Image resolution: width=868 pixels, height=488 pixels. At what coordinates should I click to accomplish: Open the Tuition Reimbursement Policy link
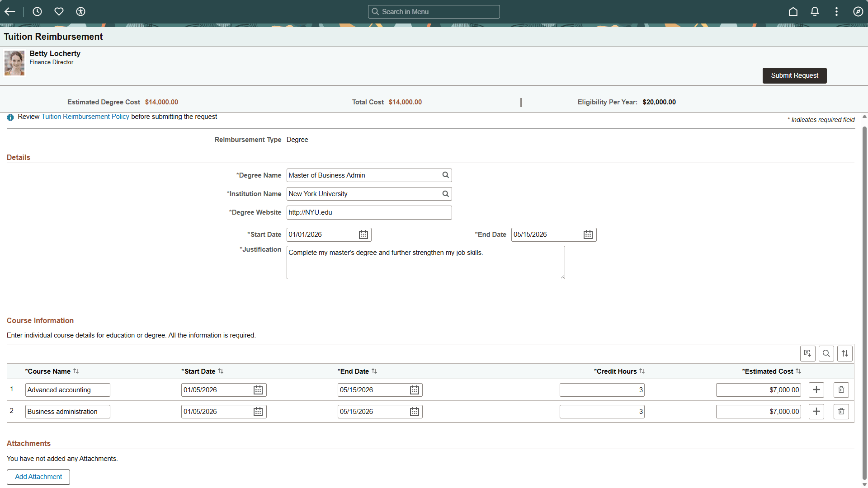(x=85, y=117)
